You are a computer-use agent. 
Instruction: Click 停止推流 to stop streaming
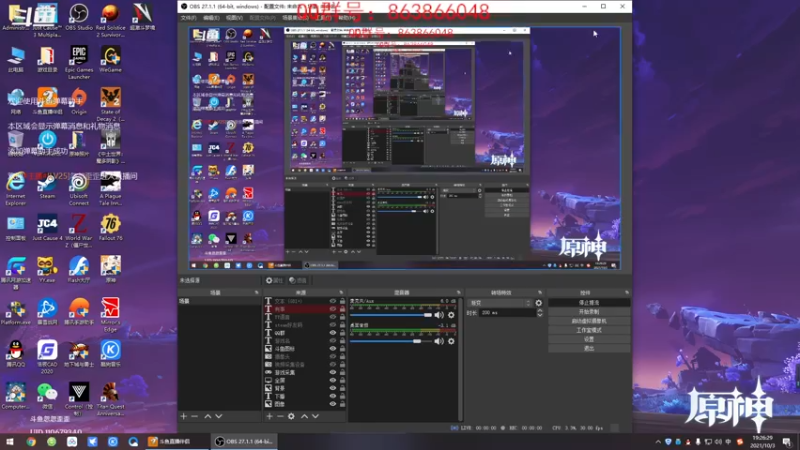click(589, 303)
